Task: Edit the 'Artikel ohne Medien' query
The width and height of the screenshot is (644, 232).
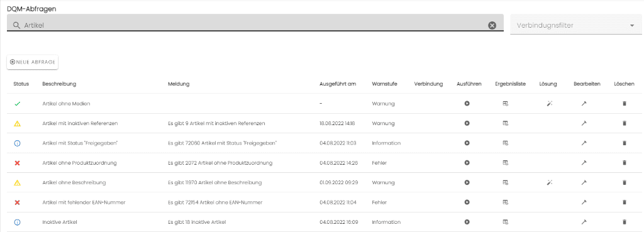Action: (x=584, y=104)
